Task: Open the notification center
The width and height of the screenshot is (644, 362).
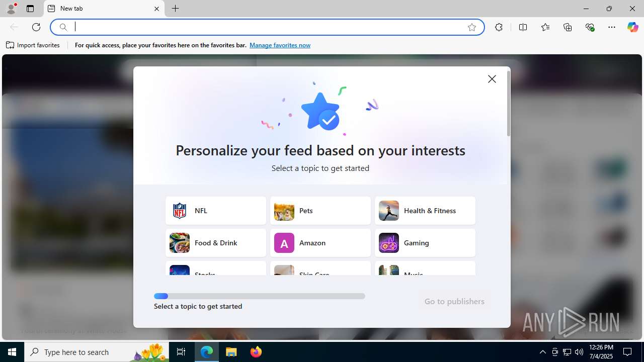Action: [627, 352]
